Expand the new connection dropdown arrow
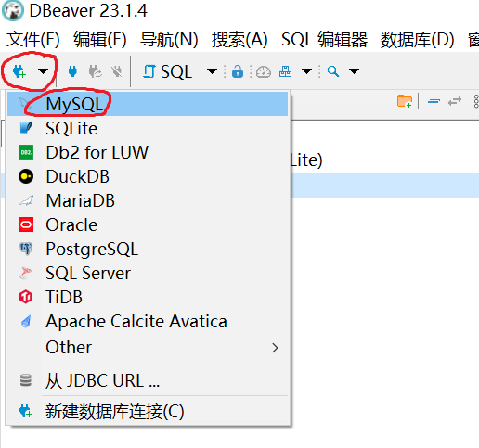Image resolution: width=479 pixels, height=448 pixels. pos(43,71)
